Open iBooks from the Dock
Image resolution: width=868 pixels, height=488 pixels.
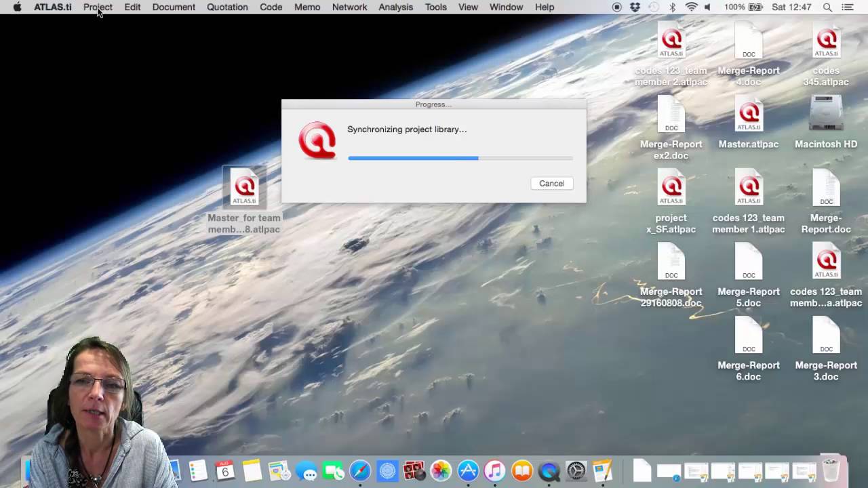pos(522,470)
